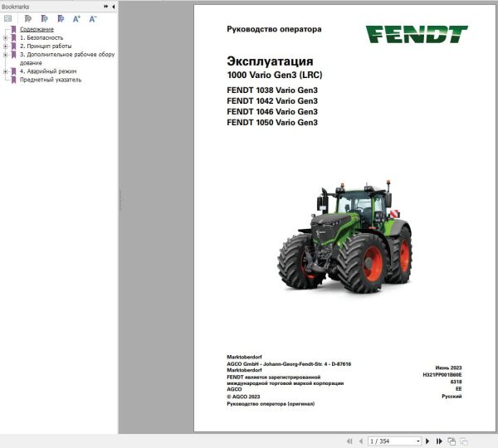Click the 1000 Vario Gen3 (LRC) text
This screenshot has width=498, height=448.
point(275,75)
